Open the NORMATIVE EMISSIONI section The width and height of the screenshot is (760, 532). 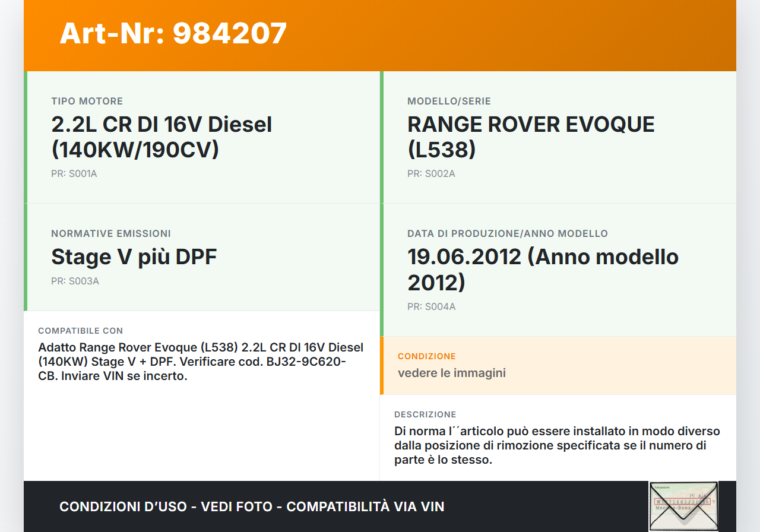[110, 233]
